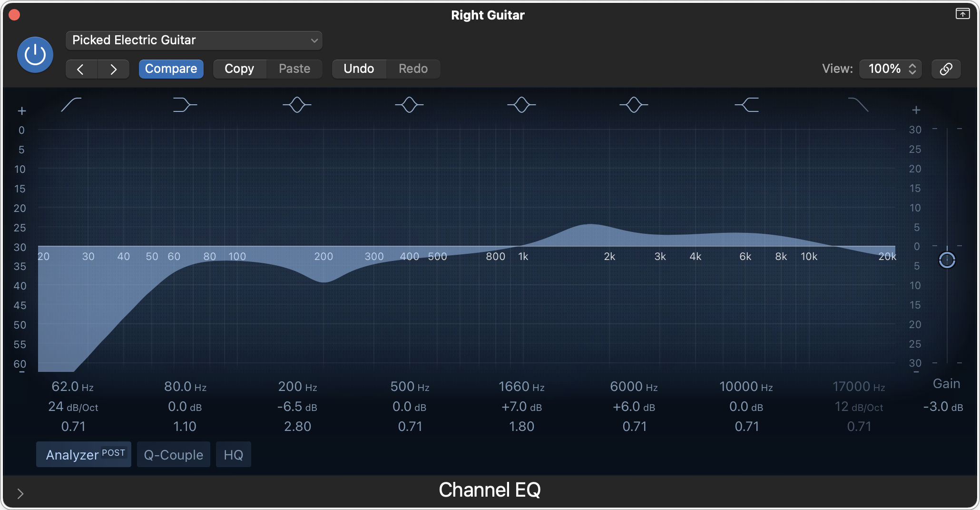
Task: Click the -3.0 dB master gain value
Action: pyautogui.click(x=943, y=407)
